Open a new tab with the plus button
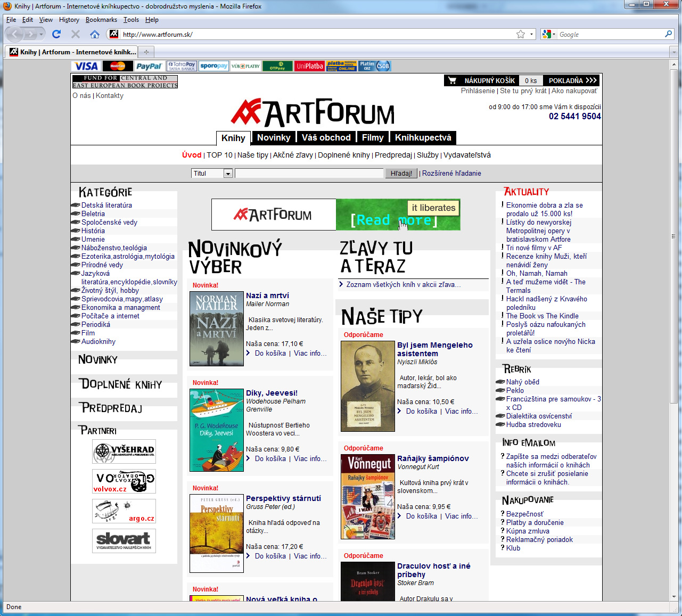 [146, 52]
